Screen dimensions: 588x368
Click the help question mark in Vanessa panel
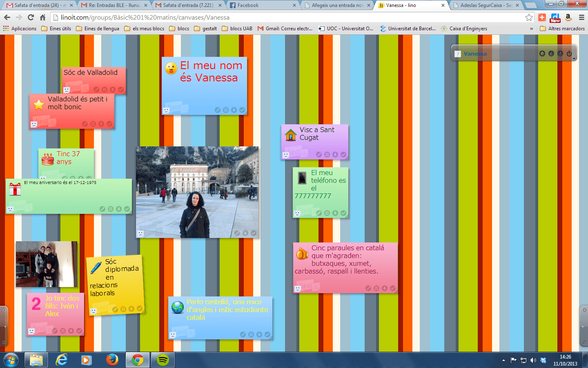[560, 54]
